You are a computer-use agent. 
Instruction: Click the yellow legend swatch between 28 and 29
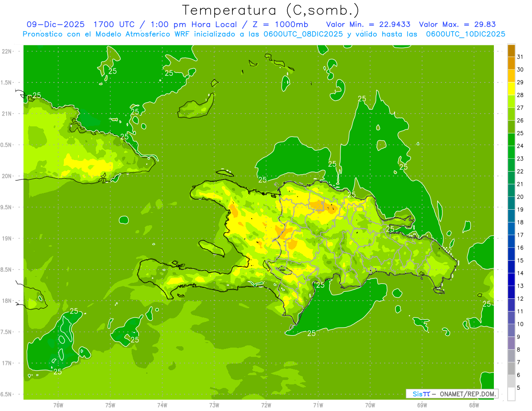(x=511, y=89)
